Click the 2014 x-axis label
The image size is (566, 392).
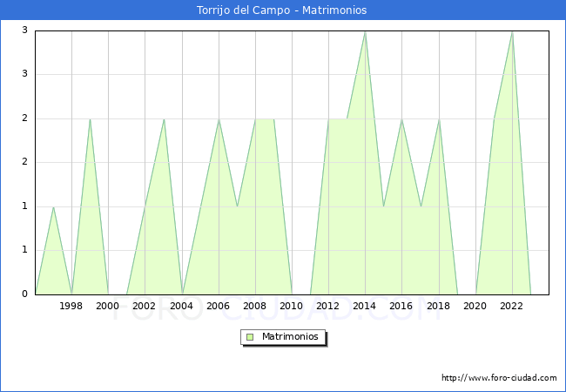coord(365,306)
